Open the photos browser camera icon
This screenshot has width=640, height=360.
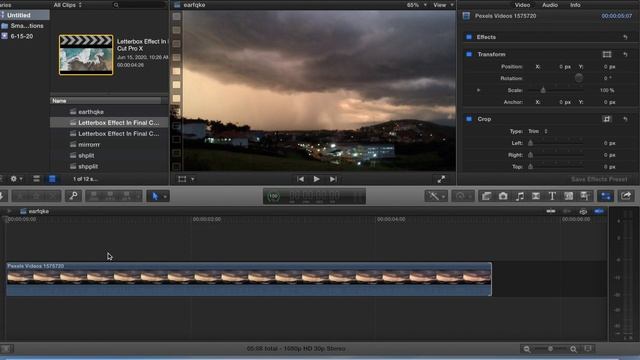503,196
